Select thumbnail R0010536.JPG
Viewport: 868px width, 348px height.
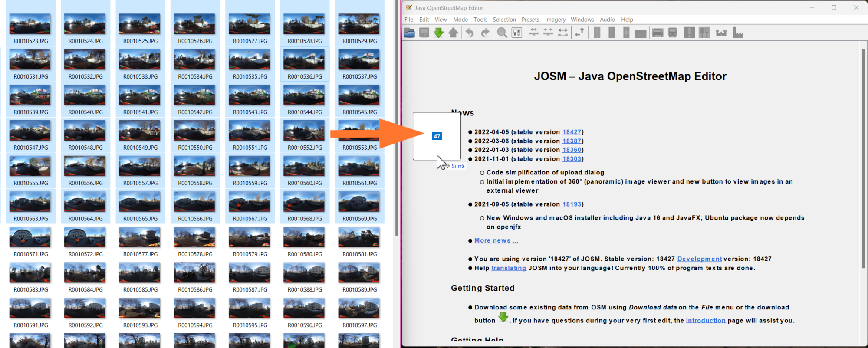(304, 59)
